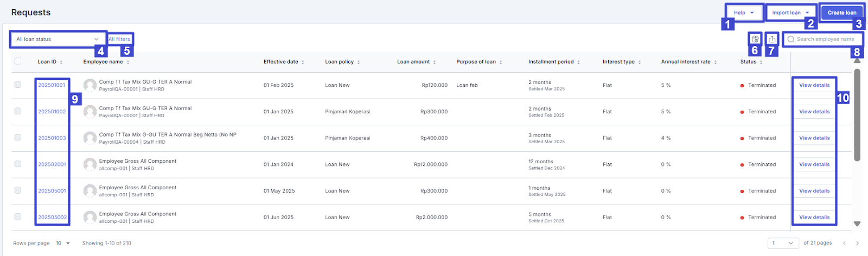
Task: Open the All filters link
Action: pos(119,39)
